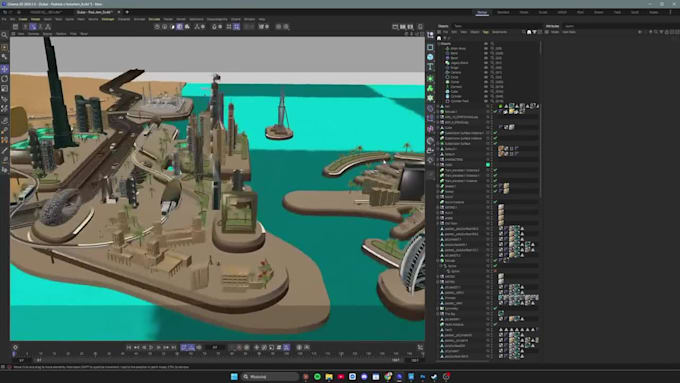Click the Text spline T icon
Image resolution: width=680 pixels, height=383 pixels.
click(x=430, y=67)
